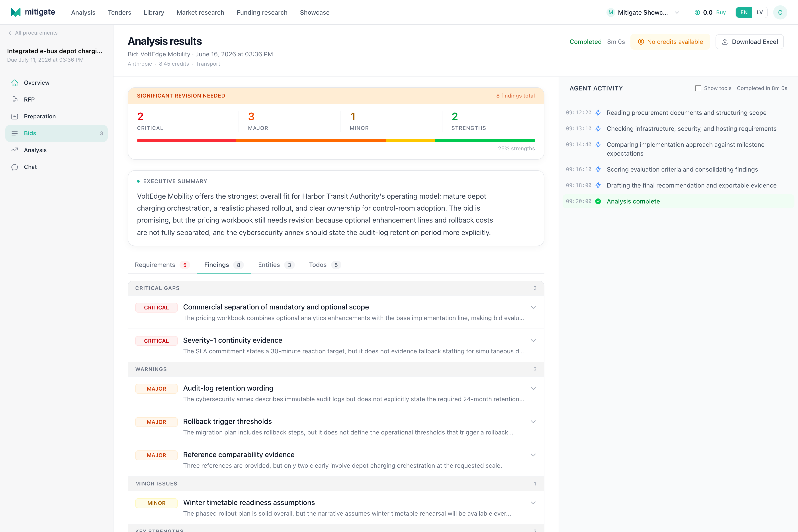The height and width of the screenshot is (532, 798).
Task: Open Overview in the sidebar
Action: tap(56, 83)
